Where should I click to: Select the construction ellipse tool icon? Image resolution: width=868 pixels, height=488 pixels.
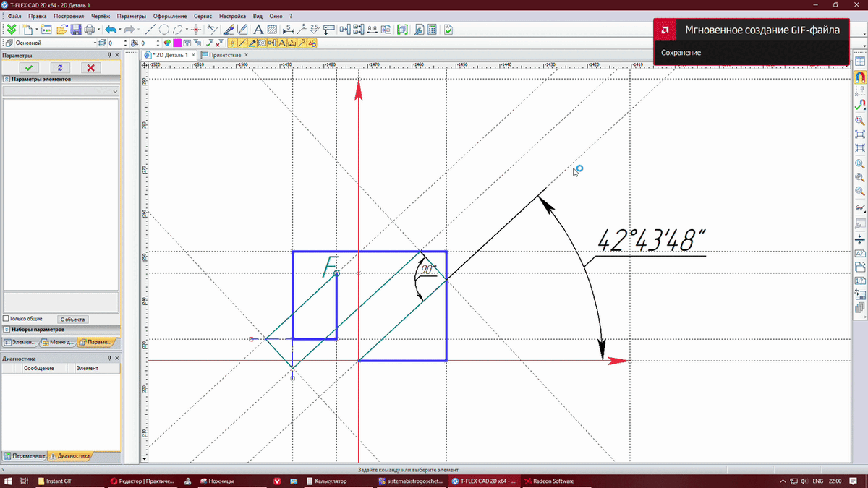tap(177, 30)
